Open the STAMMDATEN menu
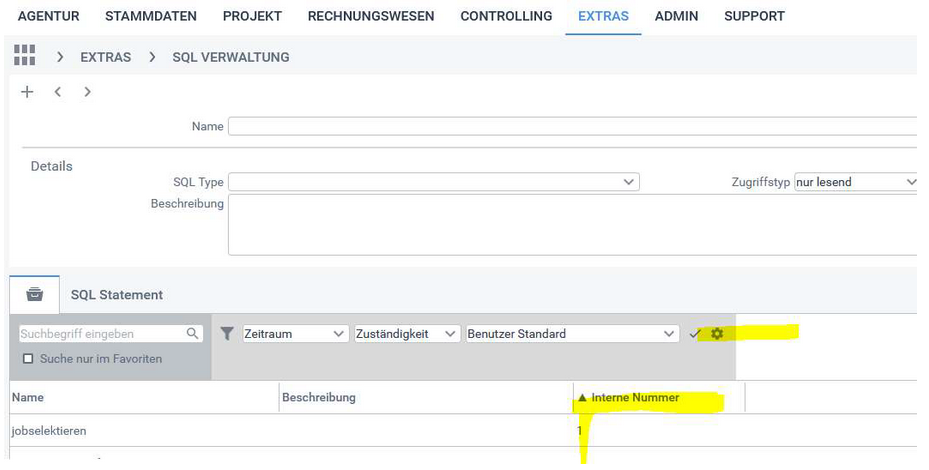The height and width of the screenshot is (470, 929). 151,16
